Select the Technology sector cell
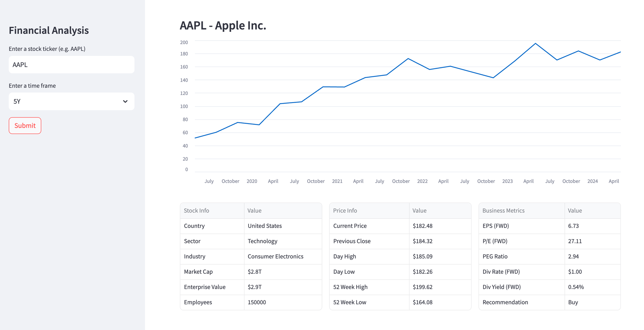The image size is (644, 330). point(262,241)
